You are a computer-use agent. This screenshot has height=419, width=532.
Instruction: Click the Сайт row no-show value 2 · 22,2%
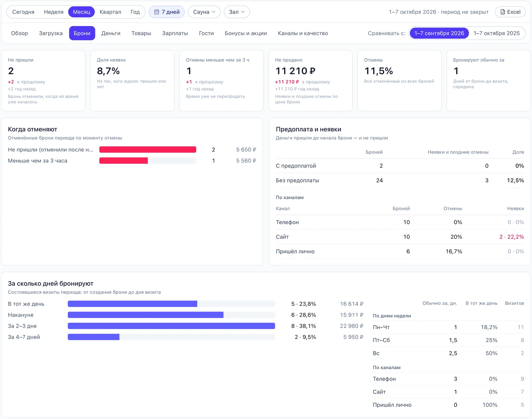coord(512,237)
